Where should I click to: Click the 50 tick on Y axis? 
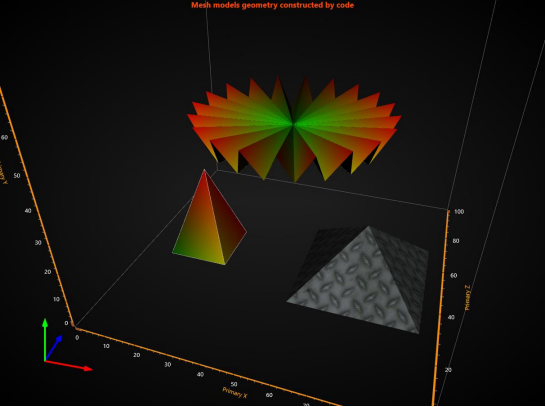click(17, 175)
